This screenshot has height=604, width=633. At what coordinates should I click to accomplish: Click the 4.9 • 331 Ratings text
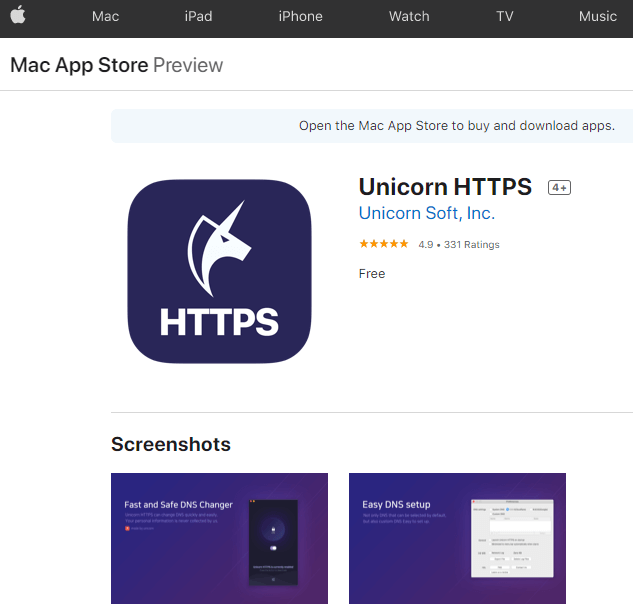(x=459, y=245)
